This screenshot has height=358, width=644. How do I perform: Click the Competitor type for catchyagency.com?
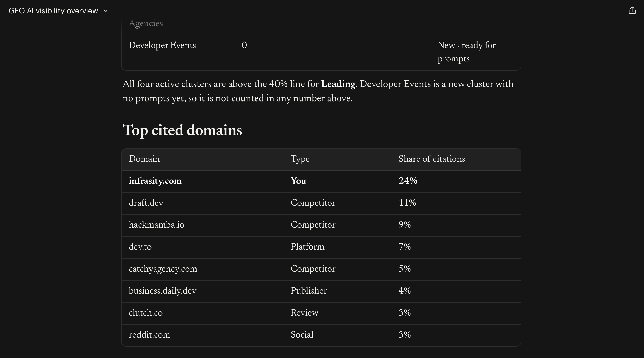pyautogui.click(x=313, y=269)
